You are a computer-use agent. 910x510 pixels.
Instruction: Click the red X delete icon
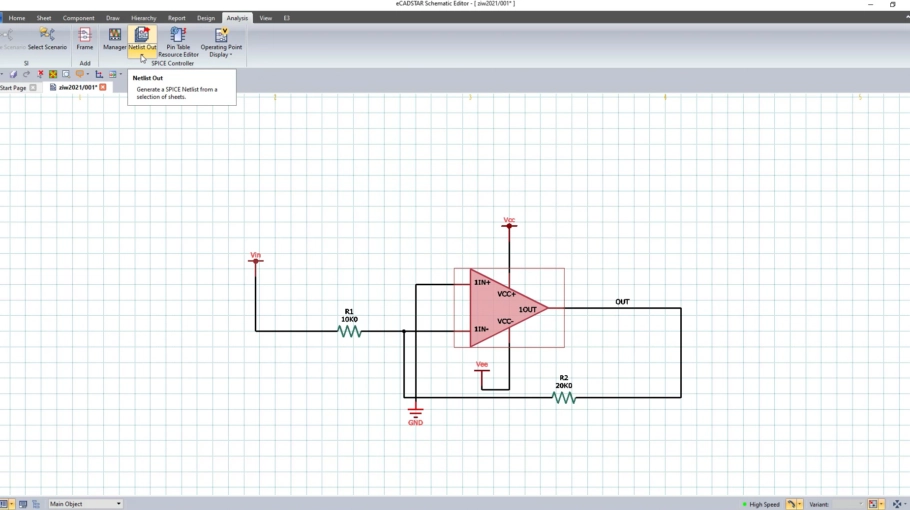40,74
